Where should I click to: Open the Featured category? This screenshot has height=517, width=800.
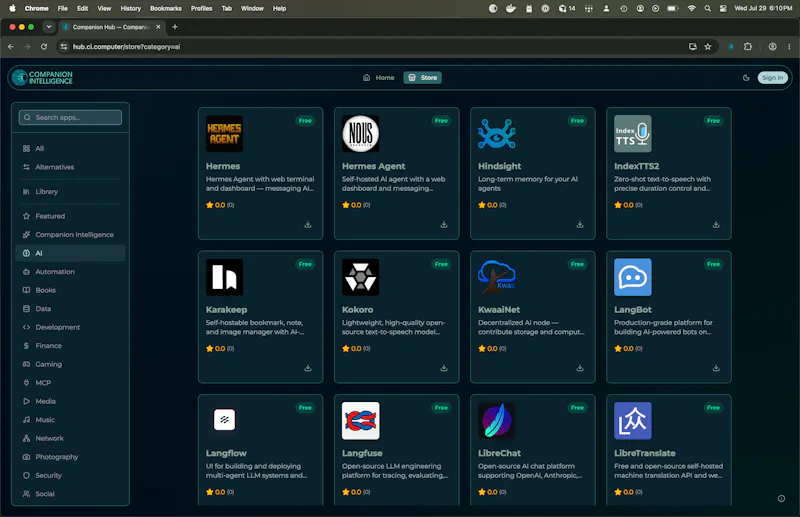pyautogui.click(x=70, y=216)
